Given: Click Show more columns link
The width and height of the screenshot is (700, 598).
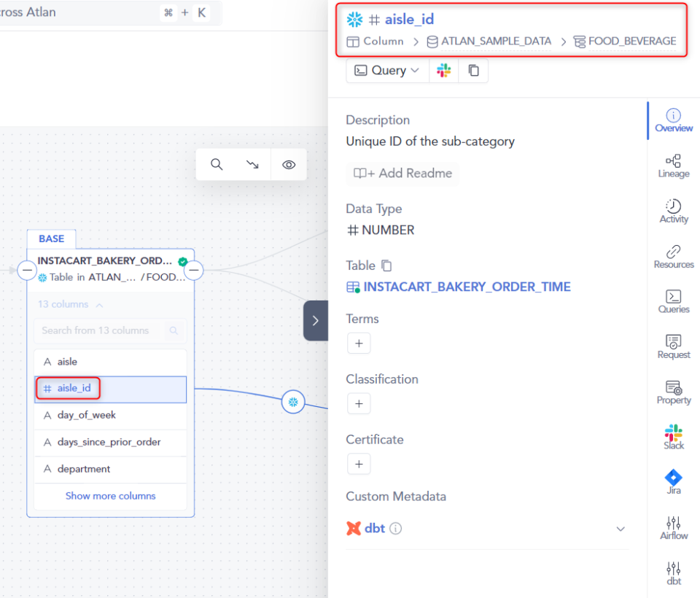Looking at the screenshot, I should coord(110,496).
